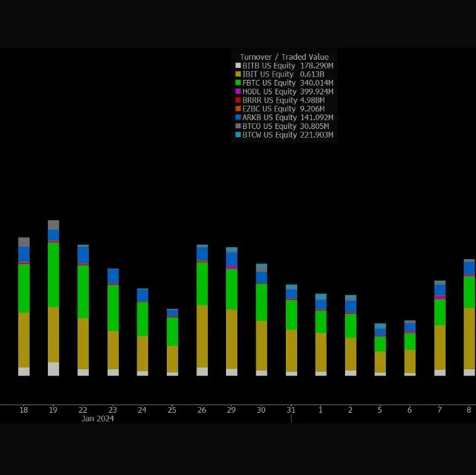476x475 pixels.
Task: Click the 7 date label on axis
Action: (439, 410)
